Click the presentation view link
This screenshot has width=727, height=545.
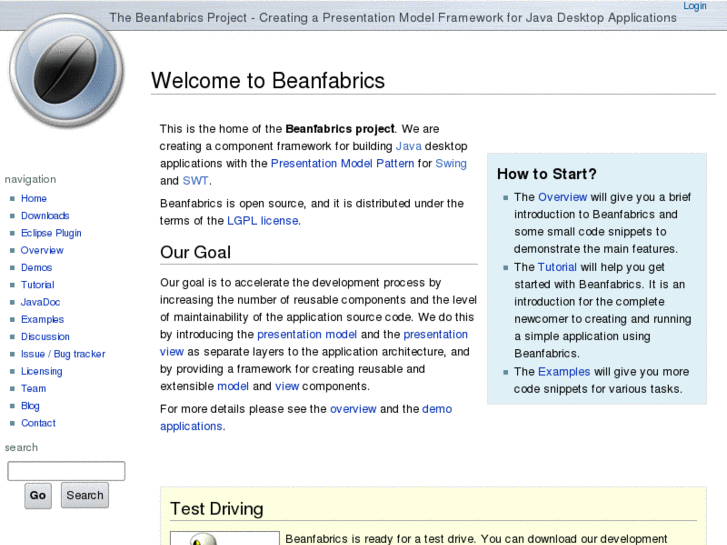[435, 334]
